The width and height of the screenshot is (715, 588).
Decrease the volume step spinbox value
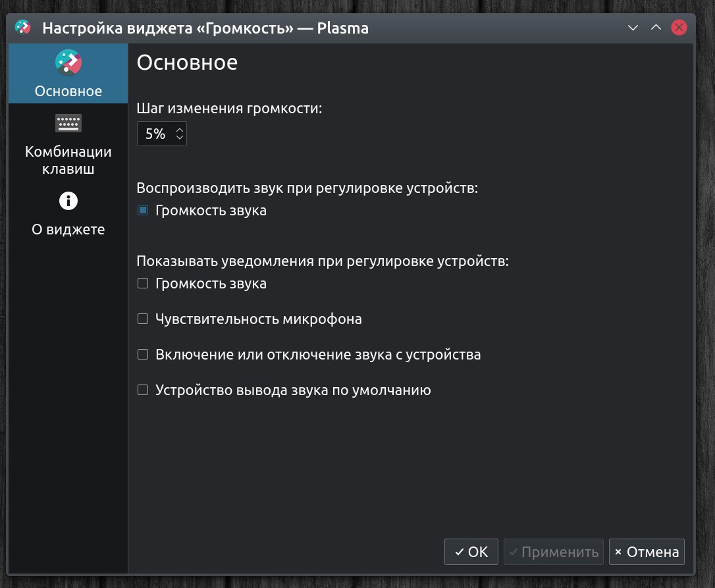point(180,137)
